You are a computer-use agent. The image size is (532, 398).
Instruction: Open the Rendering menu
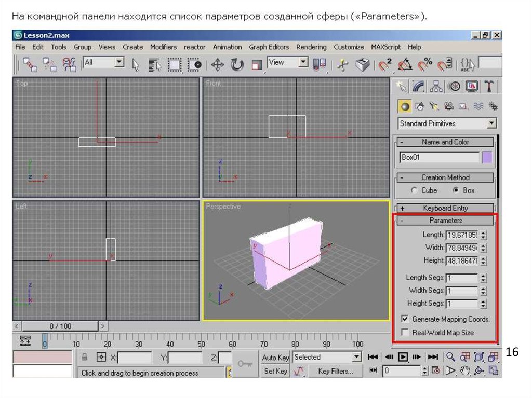[311, 47]
